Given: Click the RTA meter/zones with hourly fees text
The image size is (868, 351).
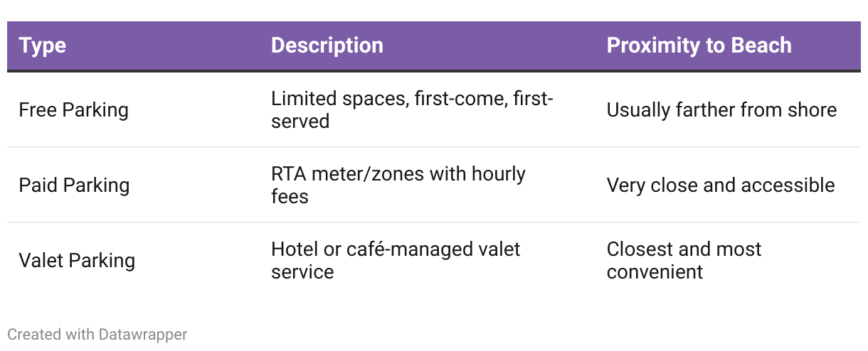Looking at the screenshot, I should [398, 185].
